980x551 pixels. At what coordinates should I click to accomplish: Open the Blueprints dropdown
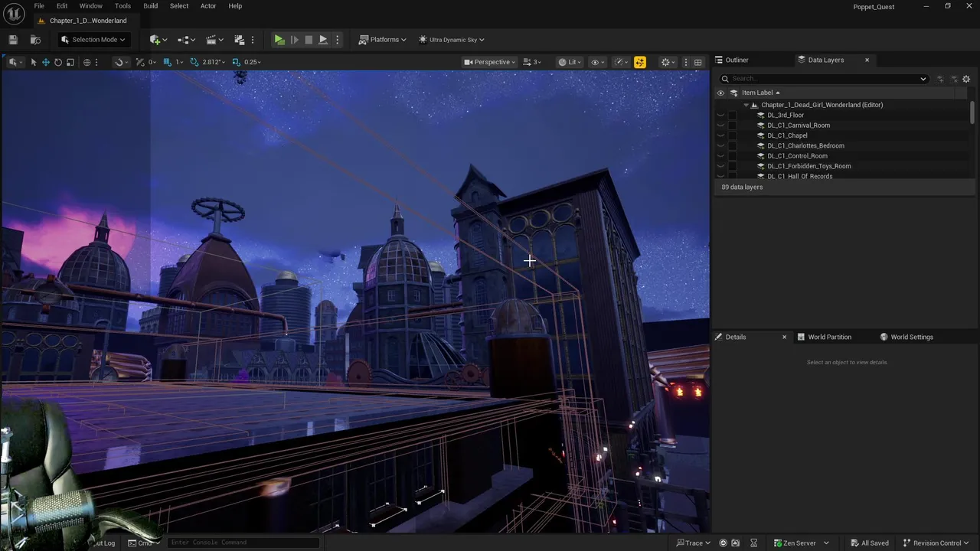[x=187, y=40]
